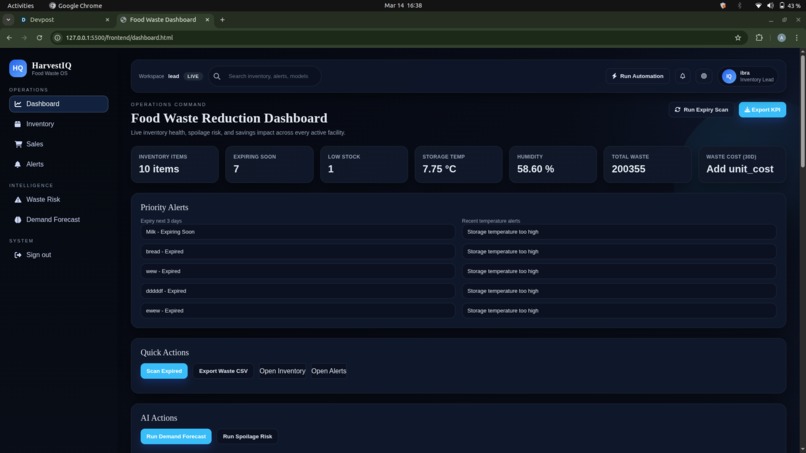Open Alerts from Quick Actions
The image size is (806, 453).
click(328, 371)
